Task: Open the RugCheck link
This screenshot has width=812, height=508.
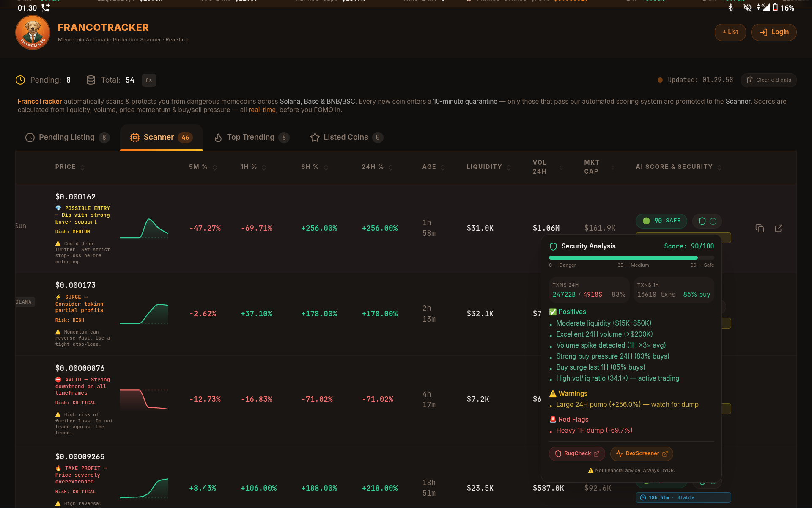Action: click(577, 454)
